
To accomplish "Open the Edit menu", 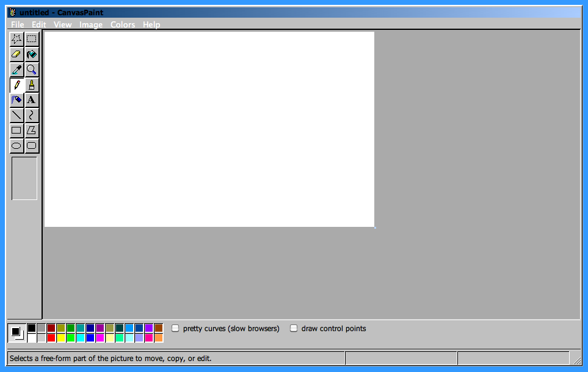I will click(38, 25).
